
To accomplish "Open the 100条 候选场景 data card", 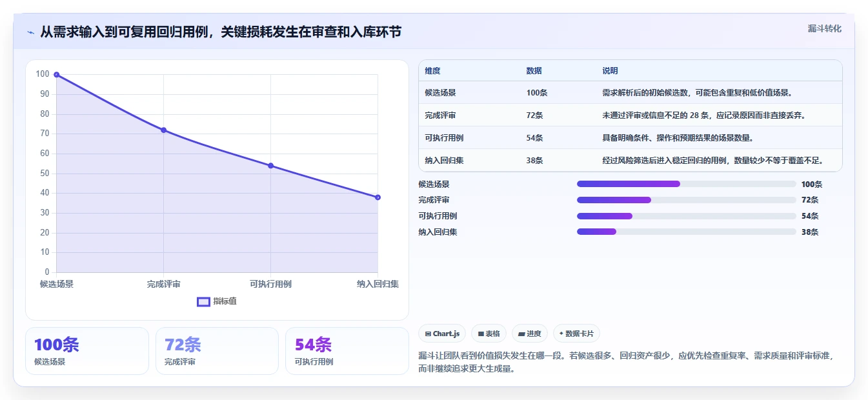I will click(87, 351).
